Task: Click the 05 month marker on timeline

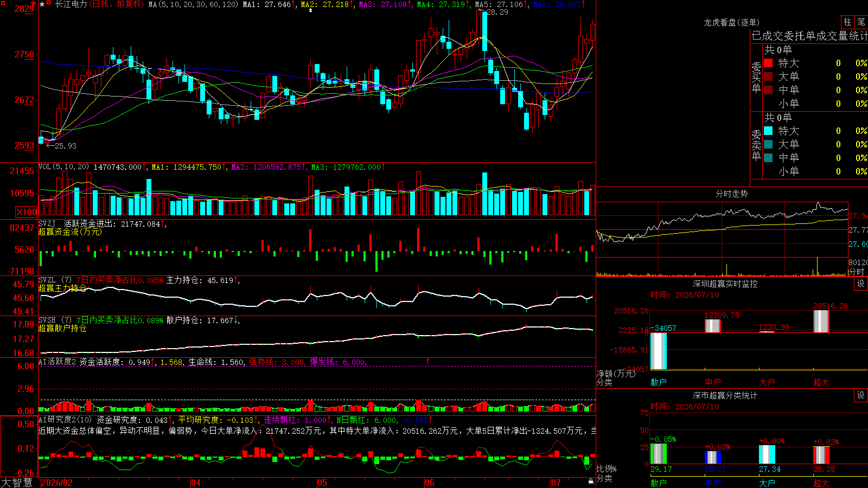Action: (322, 482)
